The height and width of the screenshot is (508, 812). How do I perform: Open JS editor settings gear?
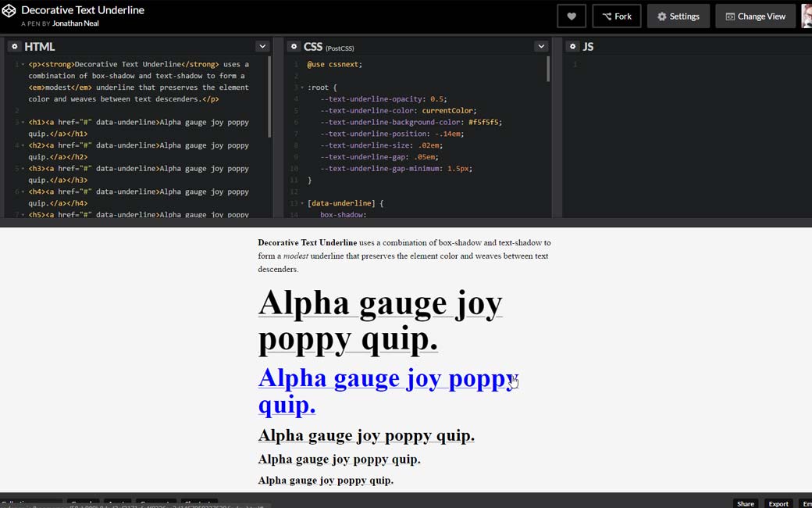pyautogui.click(x=572, y=47)
